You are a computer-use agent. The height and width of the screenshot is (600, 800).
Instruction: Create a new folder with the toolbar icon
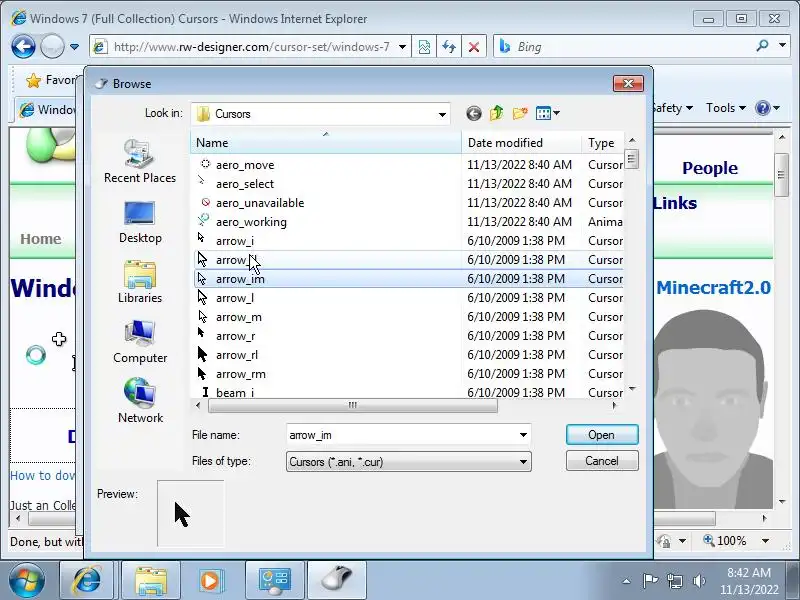[x=520, y=113]
